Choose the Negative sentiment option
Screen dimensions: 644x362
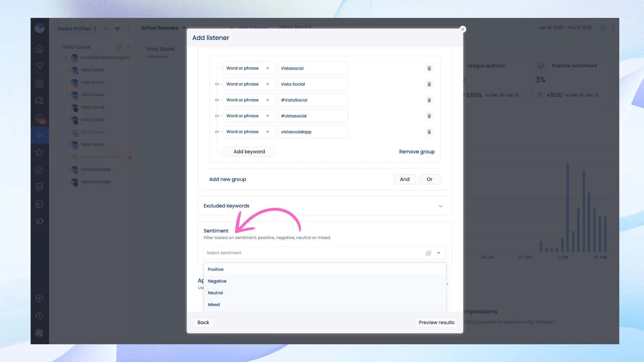point(217,281)
